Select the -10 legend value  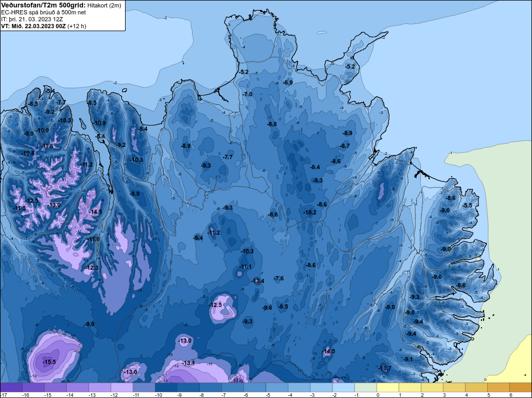[158, 395]
